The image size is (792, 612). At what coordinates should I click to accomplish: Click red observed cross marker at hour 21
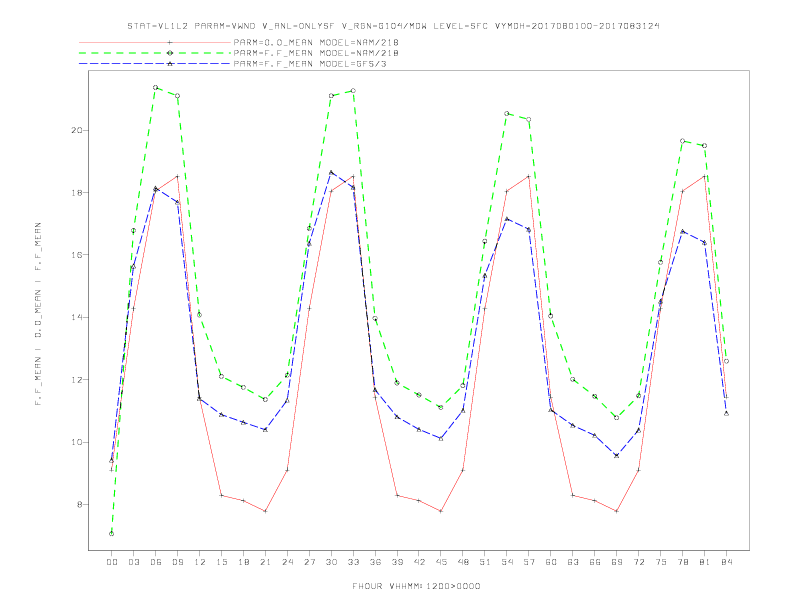point(265,511)
